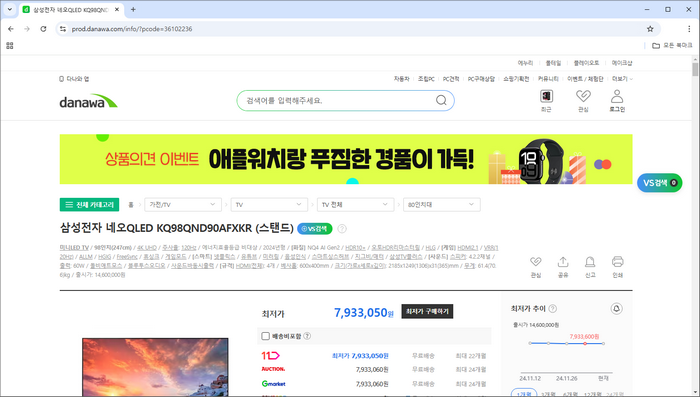Open 전체 카테고리 menu
Image resolution: width=700 pixels, height=397 pixels.
[89, 205]
